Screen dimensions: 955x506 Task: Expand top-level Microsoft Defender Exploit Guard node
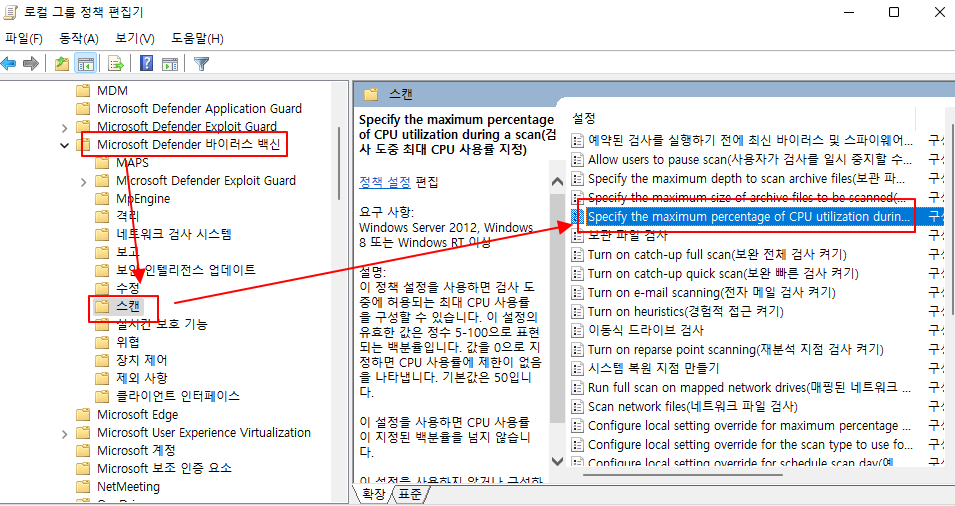click(x=65, y=127)
